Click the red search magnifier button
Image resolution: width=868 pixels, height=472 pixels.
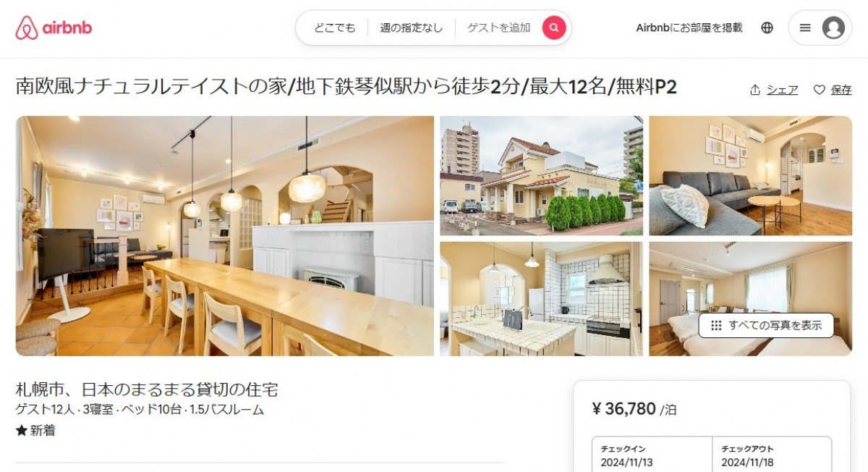pyautogui.click(x=554, y=28)
